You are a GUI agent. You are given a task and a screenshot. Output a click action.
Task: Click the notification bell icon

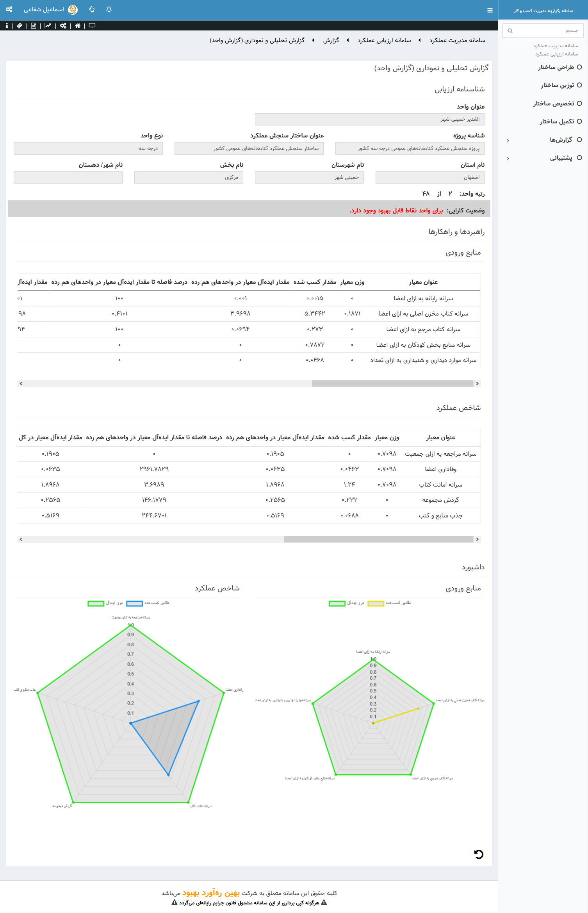tap(109, 10)
